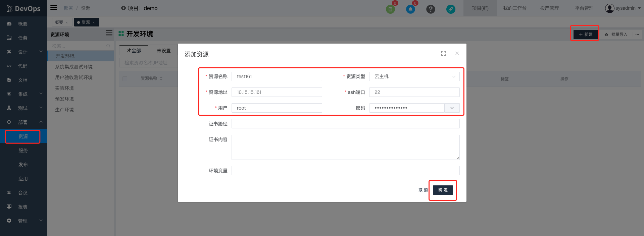Open 我的工作台 in top menu
Viewport: 644px width, 236px height.
pyautogui.click(x=514, y=8)
